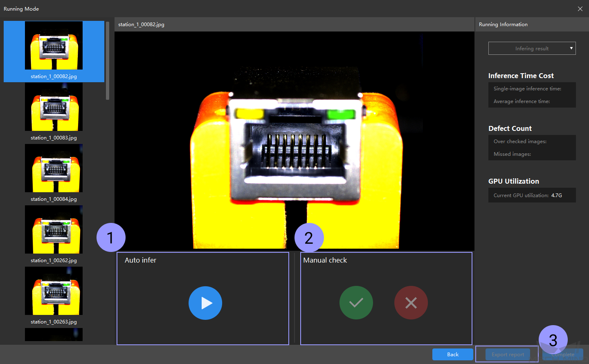The image size is (589, 364).
Task: Select thumbnail station_1_00082.jpg
Action: [54, 52]
